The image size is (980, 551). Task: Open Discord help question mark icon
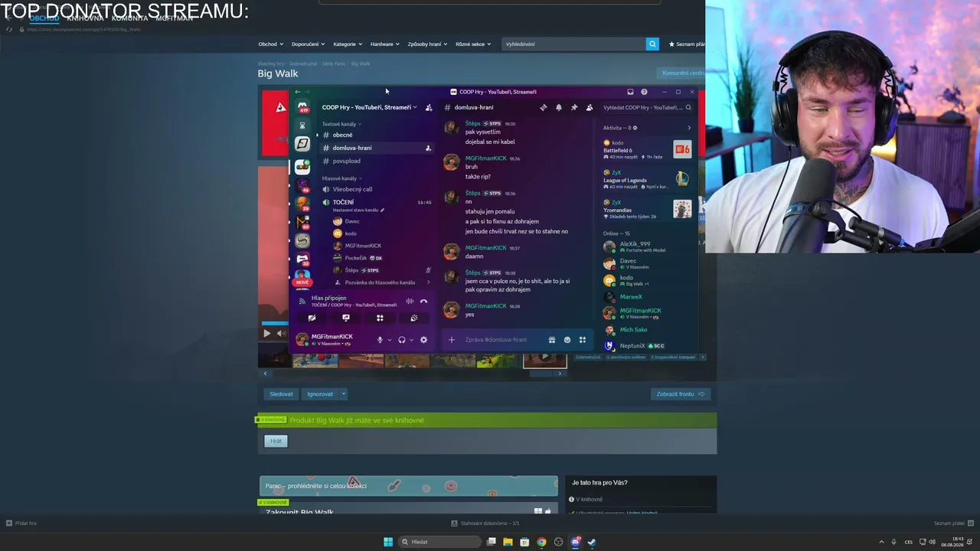[644, 92]
